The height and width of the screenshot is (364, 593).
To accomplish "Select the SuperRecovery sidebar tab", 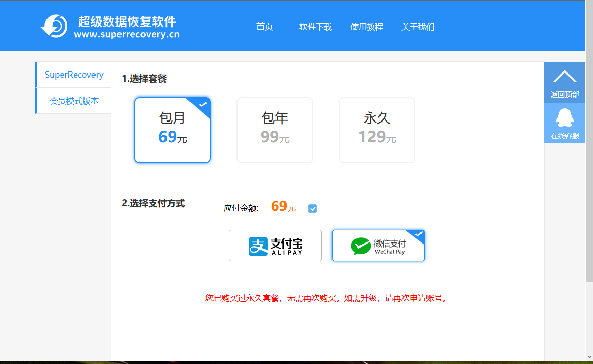I will point(74,75).
